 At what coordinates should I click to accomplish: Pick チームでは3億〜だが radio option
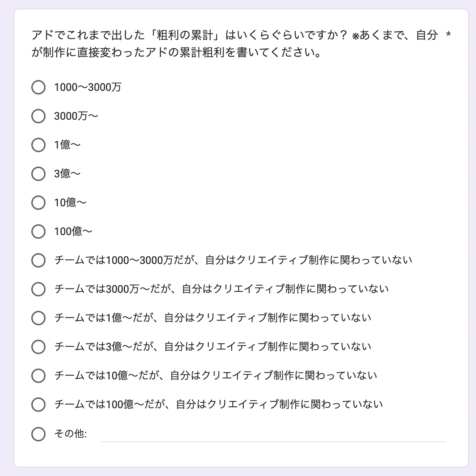tap(38, 347)
